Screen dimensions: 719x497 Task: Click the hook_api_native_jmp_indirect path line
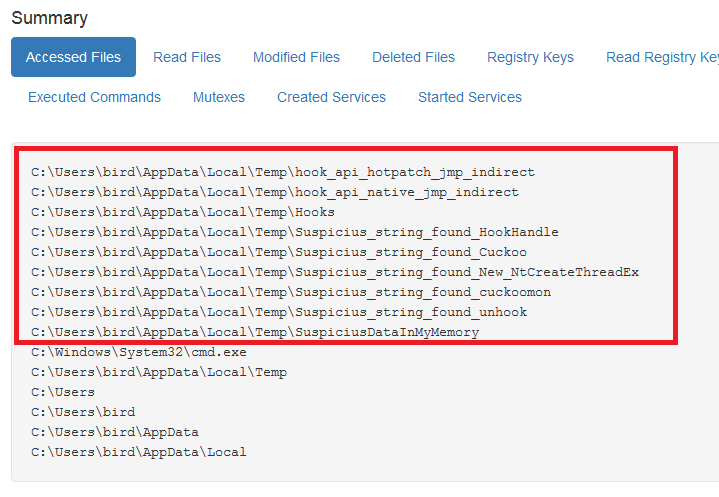point(275,192)
